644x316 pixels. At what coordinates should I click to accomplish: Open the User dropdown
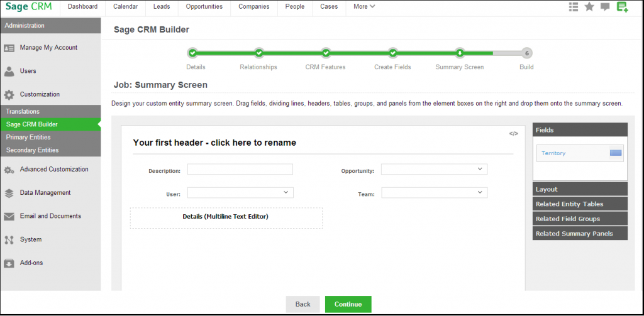tap(240, 193)
